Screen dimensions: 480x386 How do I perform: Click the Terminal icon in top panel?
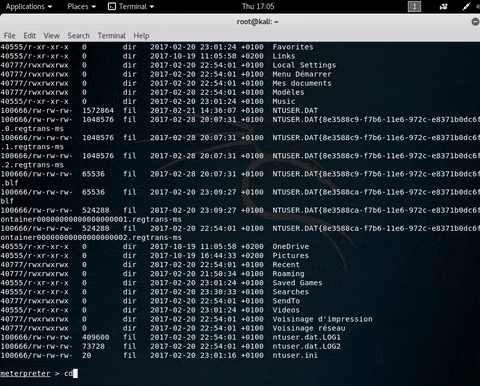(112, 7)
